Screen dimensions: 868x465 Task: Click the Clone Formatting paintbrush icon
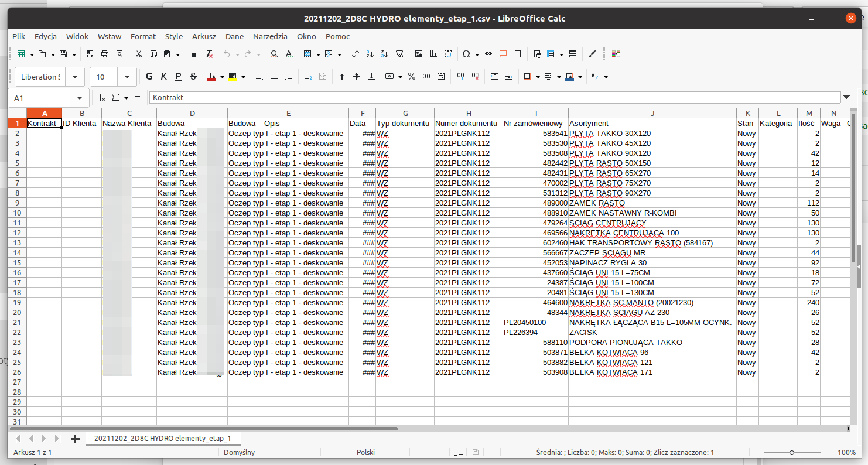point(194,54)
